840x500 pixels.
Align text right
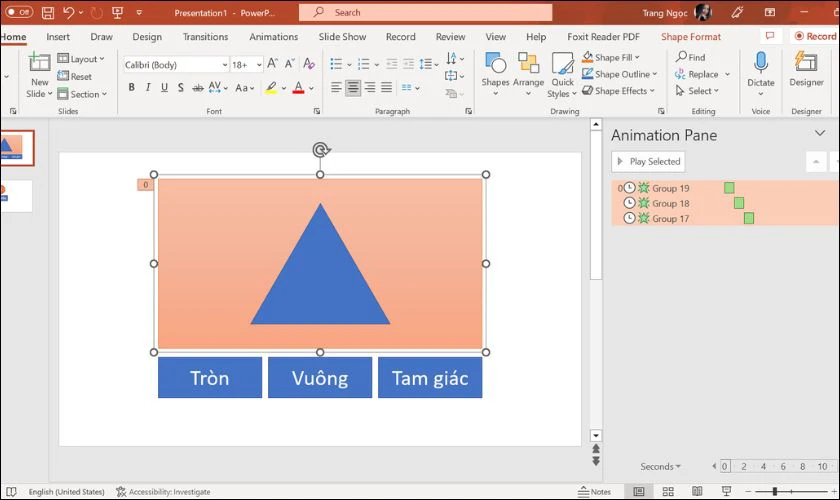click(x=370, y=87)
